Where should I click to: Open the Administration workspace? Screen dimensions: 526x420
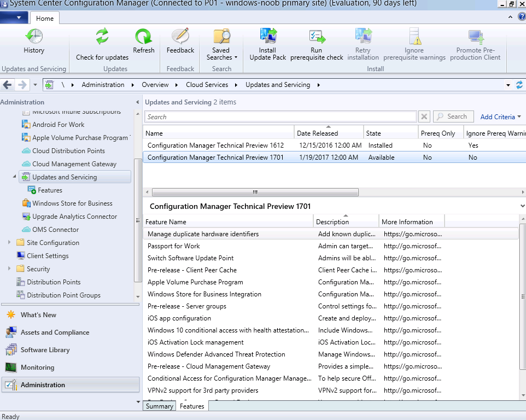coord(71,385)
